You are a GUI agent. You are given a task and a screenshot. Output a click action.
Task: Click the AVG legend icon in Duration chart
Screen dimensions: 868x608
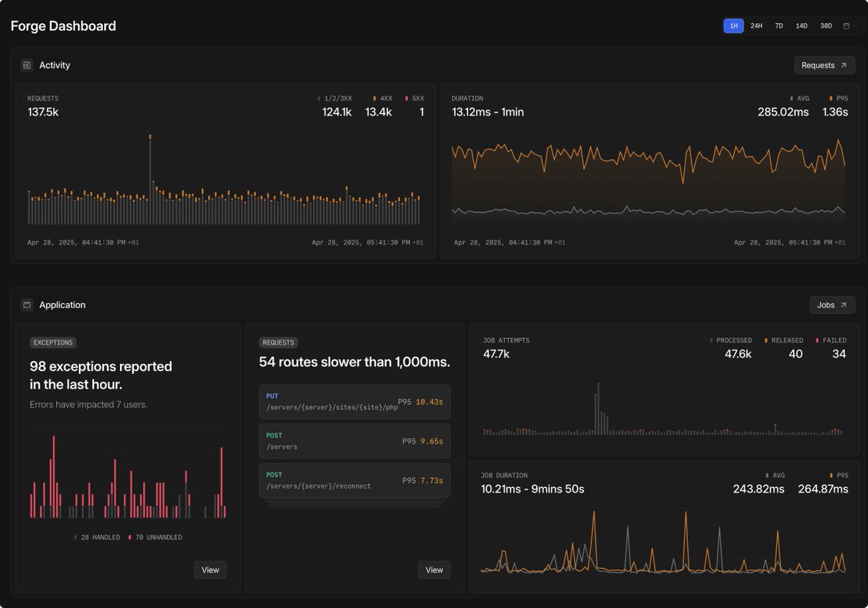[x=791, y=98]
